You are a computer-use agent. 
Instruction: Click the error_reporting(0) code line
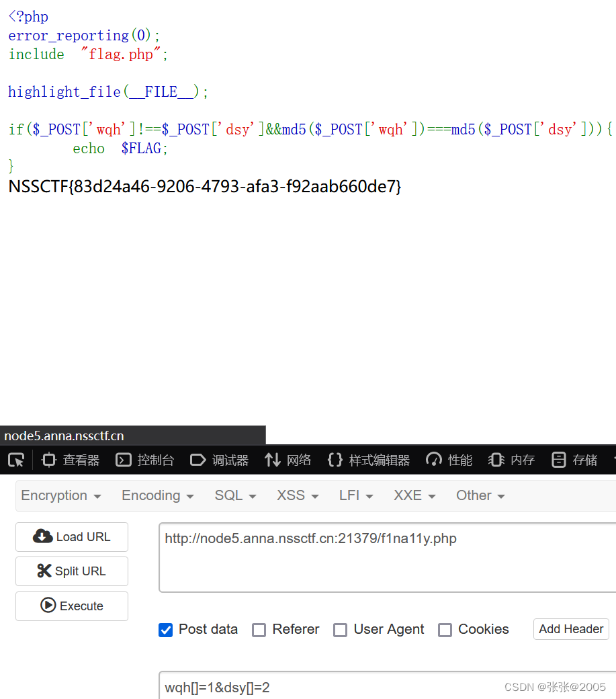[84, 35]
